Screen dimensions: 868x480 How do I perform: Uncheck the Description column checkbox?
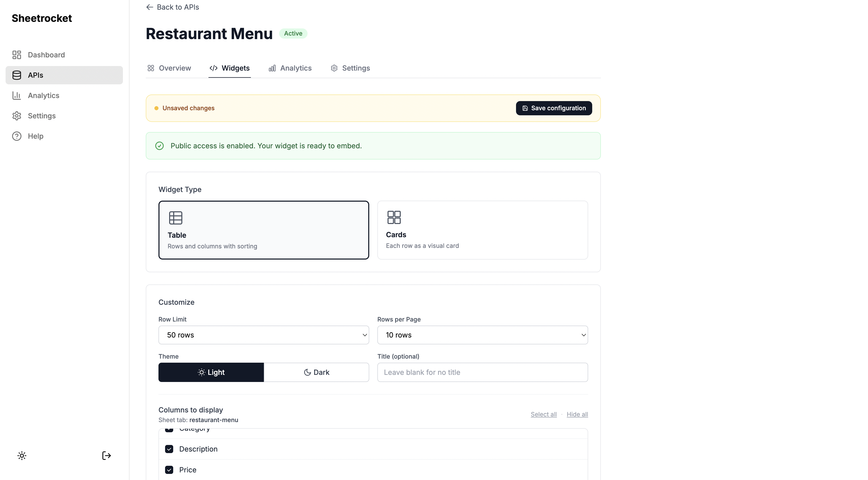point(169,449)
